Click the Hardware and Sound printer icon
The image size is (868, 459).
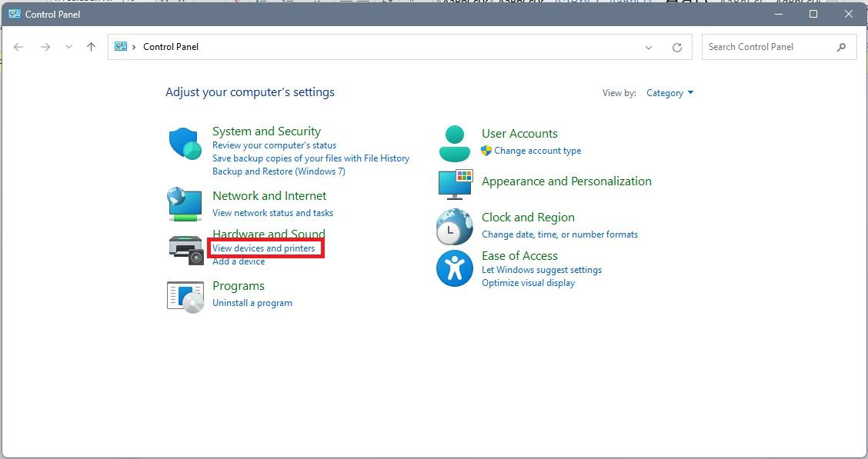pos(185,248)
